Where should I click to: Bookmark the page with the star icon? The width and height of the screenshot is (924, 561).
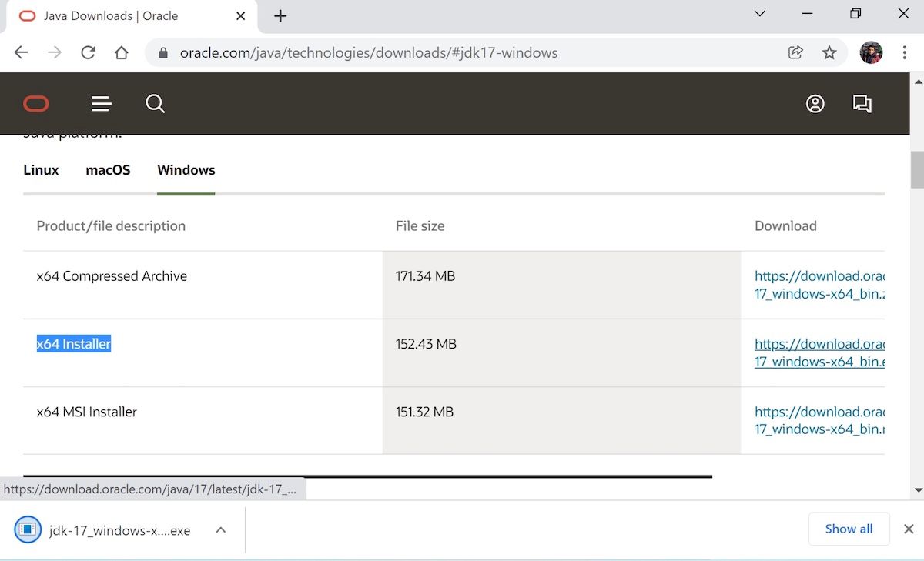(829, 52)
